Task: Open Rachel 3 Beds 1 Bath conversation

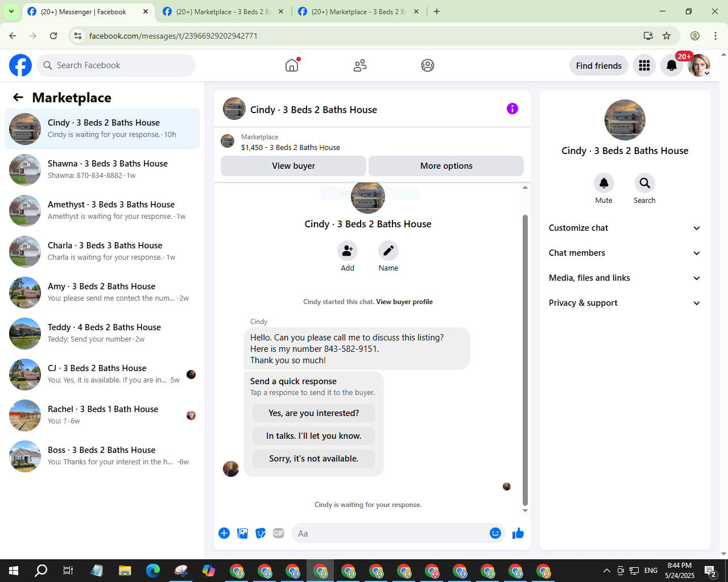Action: [x=102, y=415]
